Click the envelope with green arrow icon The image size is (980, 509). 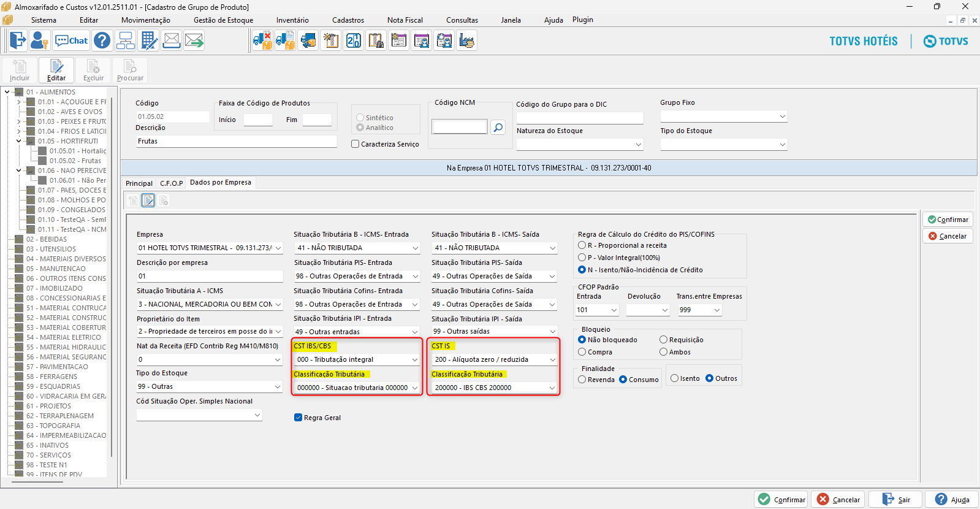tap(194, 40)
